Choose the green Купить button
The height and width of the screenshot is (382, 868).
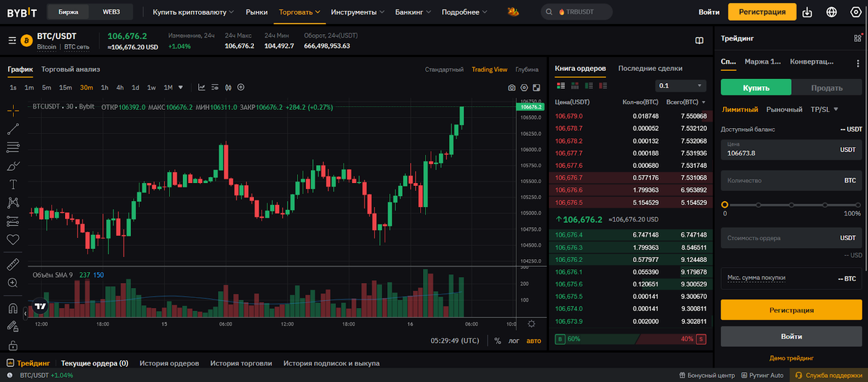pos(756,88)
